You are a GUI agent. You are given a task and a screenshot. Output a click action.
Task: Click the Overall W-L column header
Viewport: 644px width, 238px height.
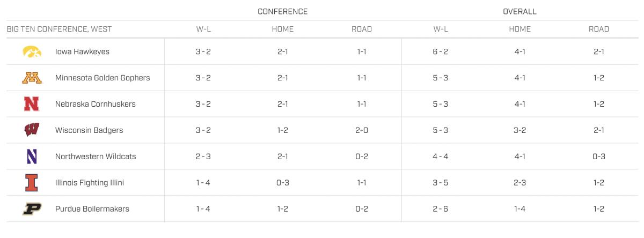[x=441, y=29]
